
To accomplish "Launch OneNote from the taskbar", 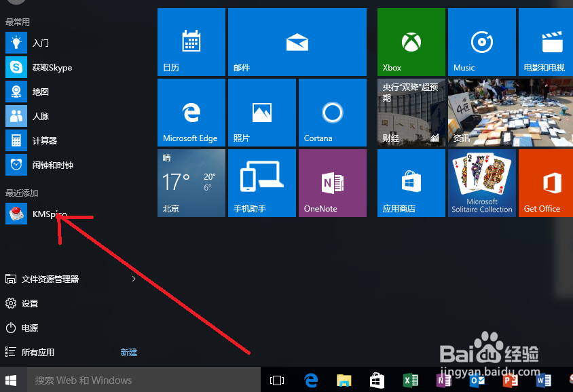I will coord(443,380).
